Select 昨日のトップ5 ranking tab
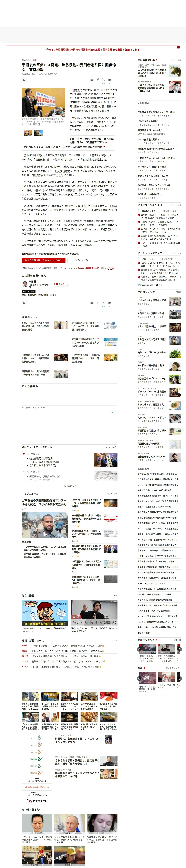The image size is (186, 868). (x=170, y=211)
